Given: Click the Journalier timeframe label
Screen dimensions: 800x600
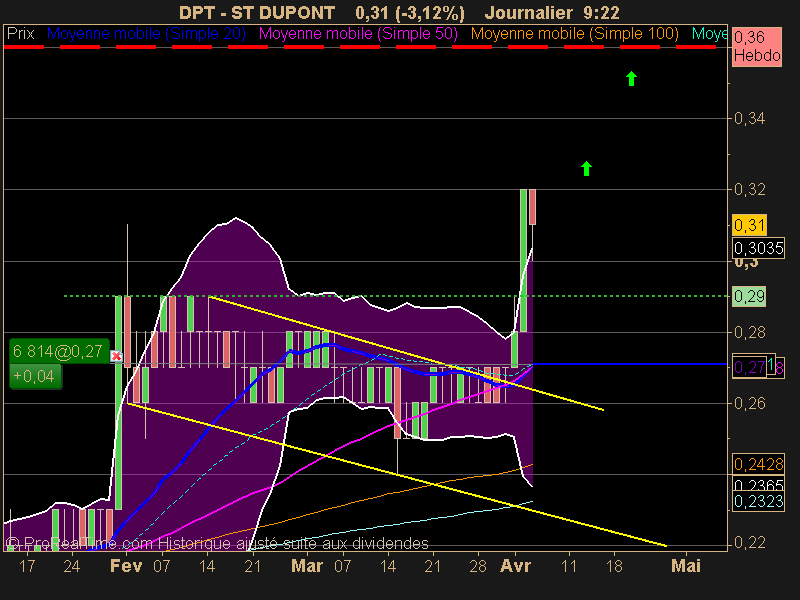Looking at the screenshot, I should coord(529,12).
